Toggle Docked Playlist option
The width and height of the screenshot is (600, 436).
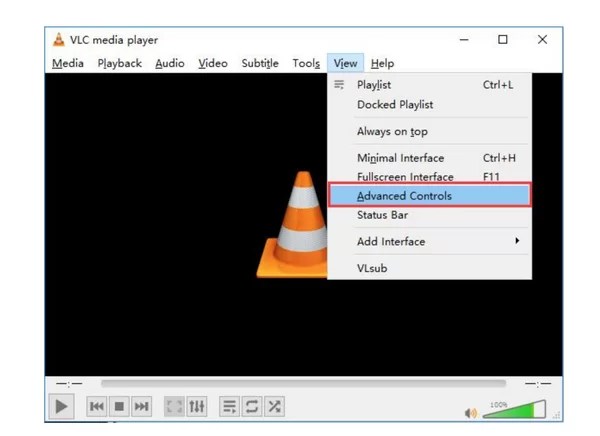coord(429,105)
